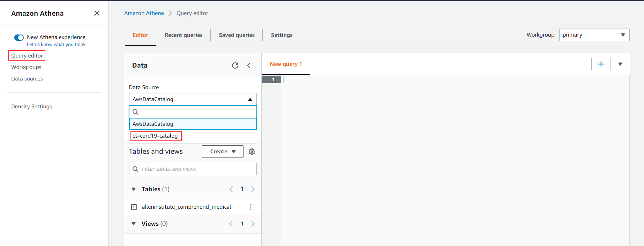Click alleninstitute_comprehend_medical table name
The height and width of the screenshot is (246, 644).
tap(186, 207)
